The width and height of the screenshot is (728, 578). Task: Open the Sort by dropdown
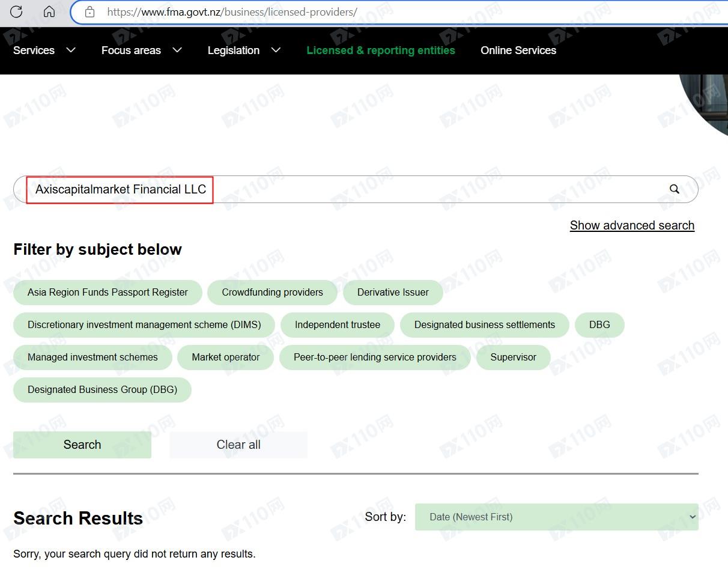click(556, 517)
